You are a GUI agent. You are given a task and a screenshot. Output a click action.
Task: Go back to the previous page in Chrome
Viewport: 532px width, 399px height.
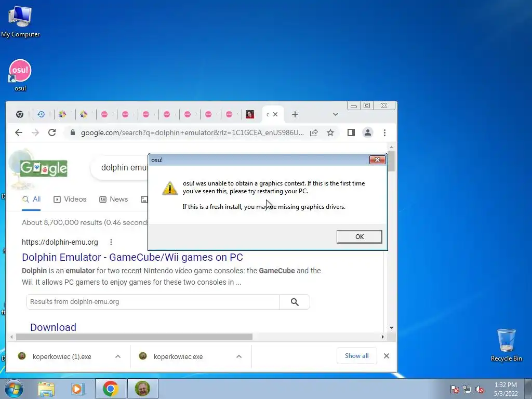(19, 132)
